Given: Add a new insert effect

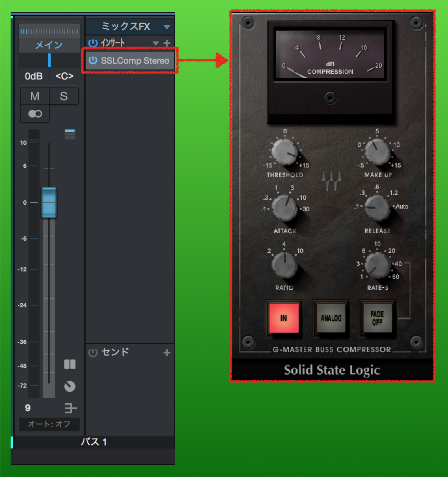Looking at the screenshot, I should coord(167,43).
